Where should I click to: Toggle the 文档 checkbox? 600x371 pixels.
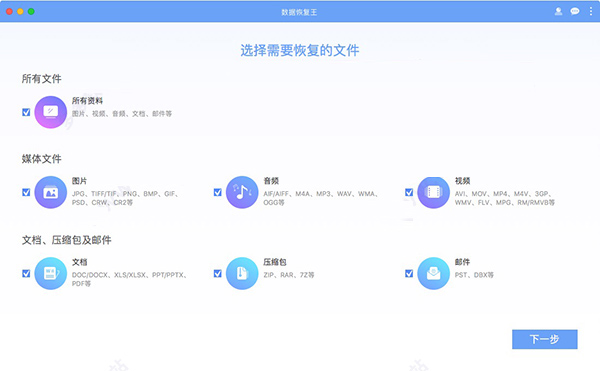[x=26, y=273]
